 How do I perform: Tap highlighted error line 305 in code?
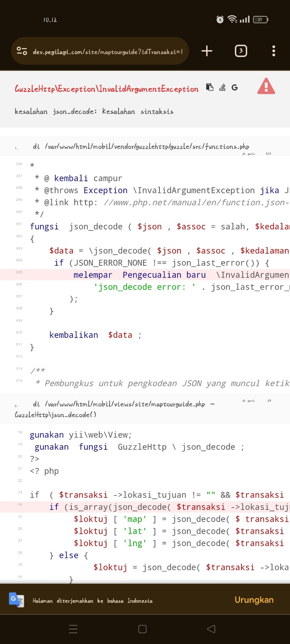point(172,275)
